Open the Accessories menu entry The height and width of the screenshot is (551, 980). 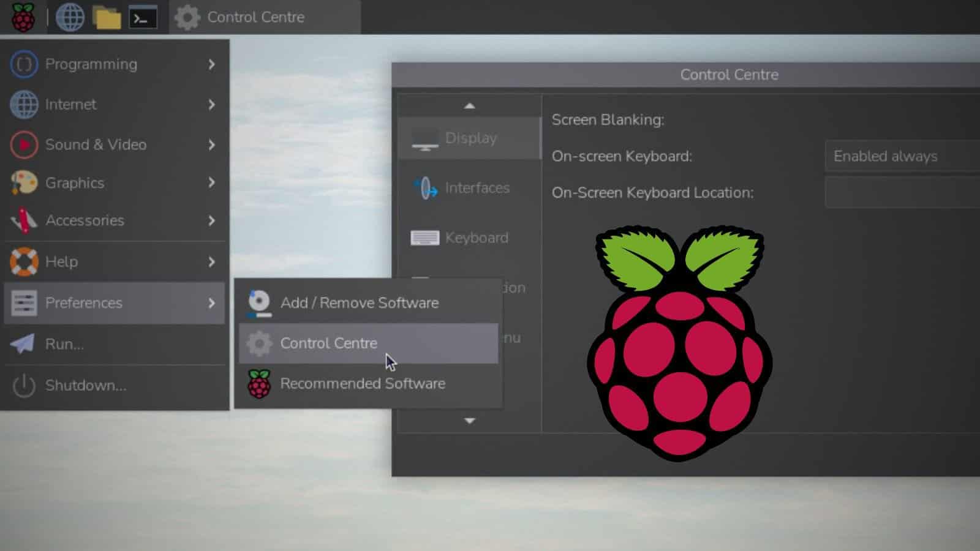[x=115, y=220]
